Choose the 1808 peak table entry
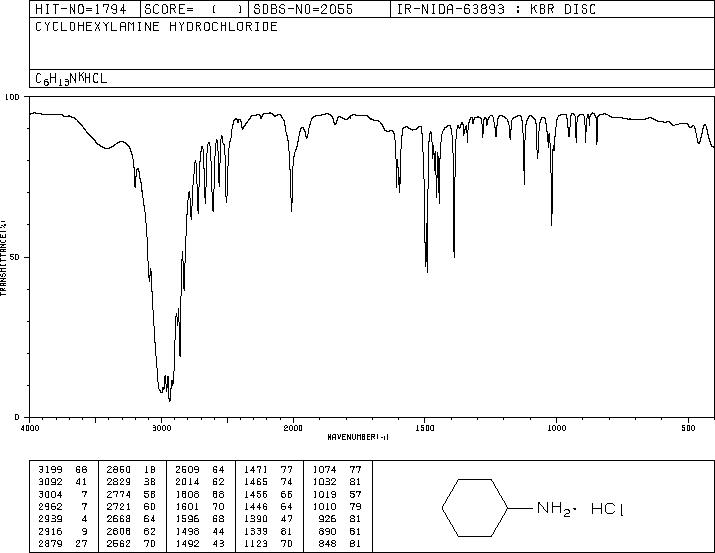The height and width of the screenshot is (553, 715). coord(200,494)
